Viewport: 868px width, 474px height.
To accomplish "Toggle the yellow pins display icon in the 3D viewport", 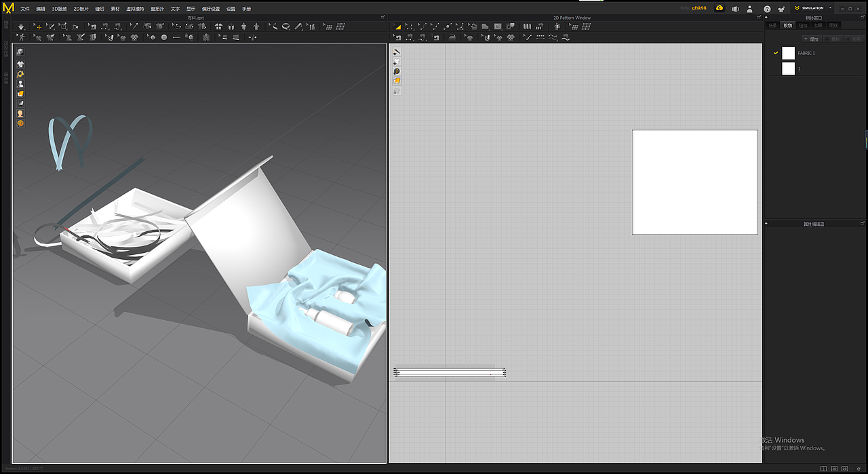I will click(20, 75).
